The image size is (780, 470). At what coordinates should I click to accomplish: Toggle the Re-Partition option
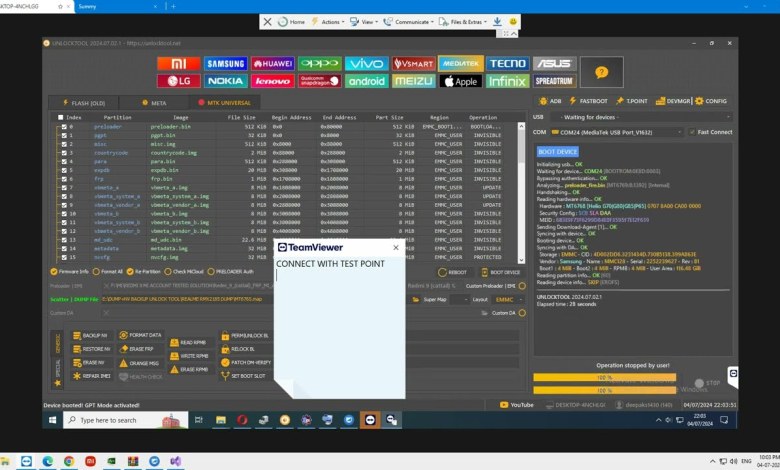point(142,272)
